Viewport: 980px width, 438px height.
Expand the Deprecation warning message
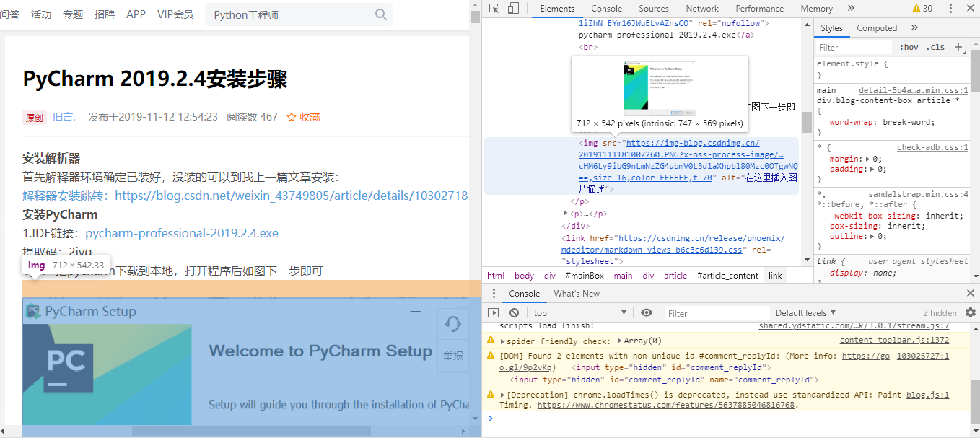(x=503, y=395)
